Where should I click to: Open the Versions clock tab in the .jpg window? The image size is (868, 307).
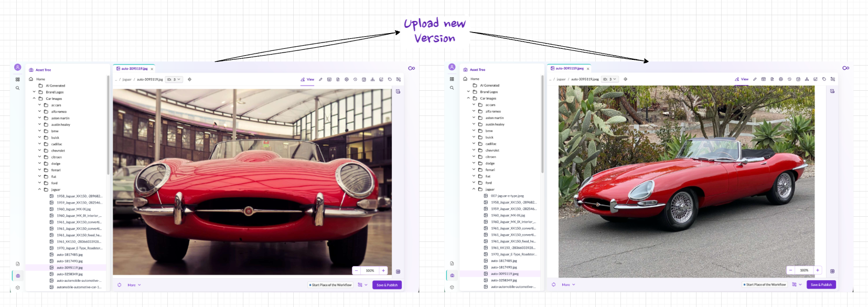point(355,80)
